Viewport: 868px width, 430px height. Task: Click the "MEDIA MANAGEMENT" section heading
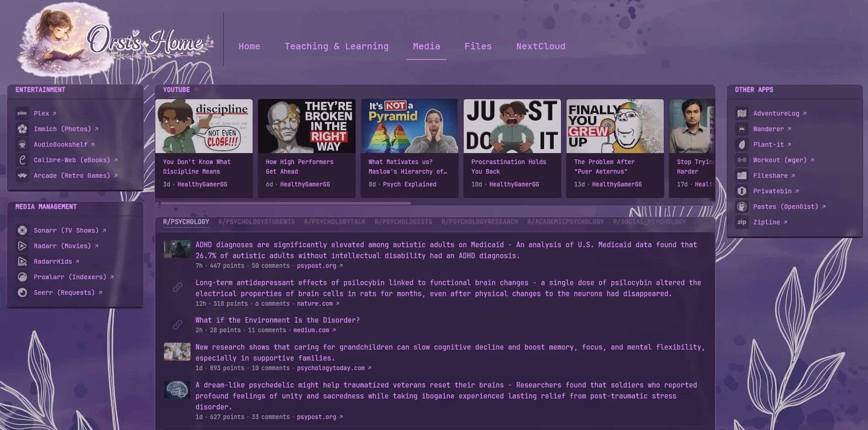(x=46, y=207)
